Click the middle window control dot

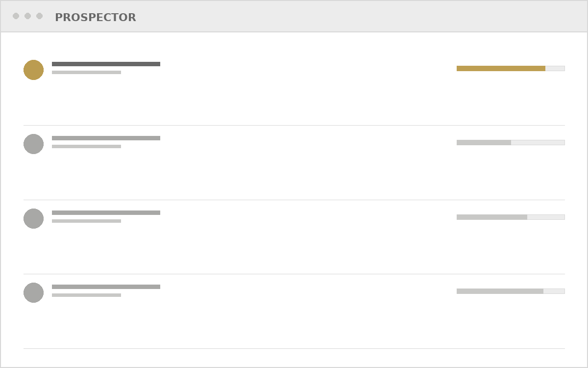coord(27,16)
